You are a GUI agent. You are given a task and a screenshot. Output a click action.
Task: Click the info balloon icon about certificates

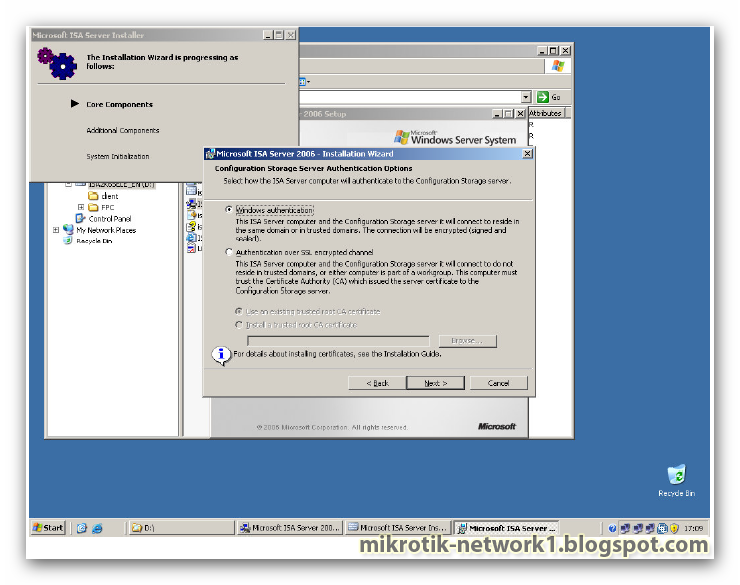(x=221, y=355)
